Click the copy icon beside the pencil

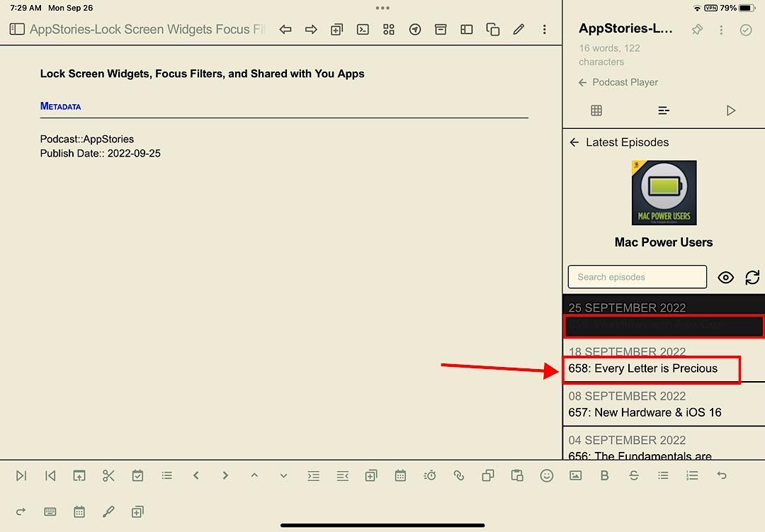click(493, 30)
